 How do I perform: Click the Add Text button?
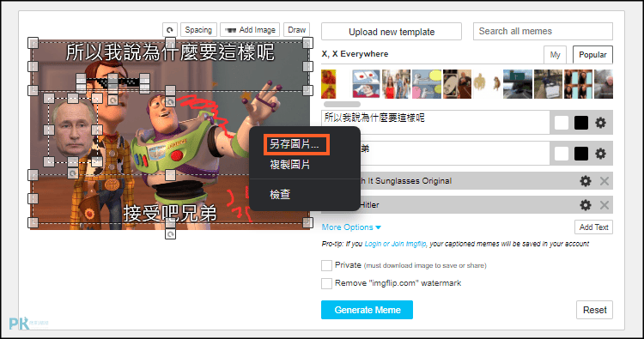pyautogui.click(x=593, y=227)
